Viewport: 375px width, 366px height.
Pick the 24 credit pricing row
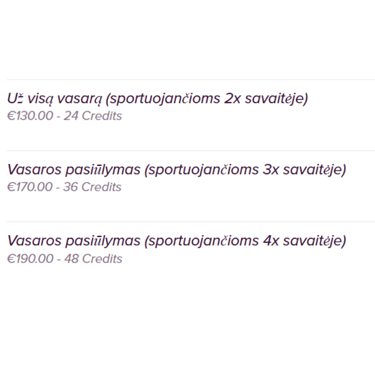pyautogui.click(x=65, y=116)
